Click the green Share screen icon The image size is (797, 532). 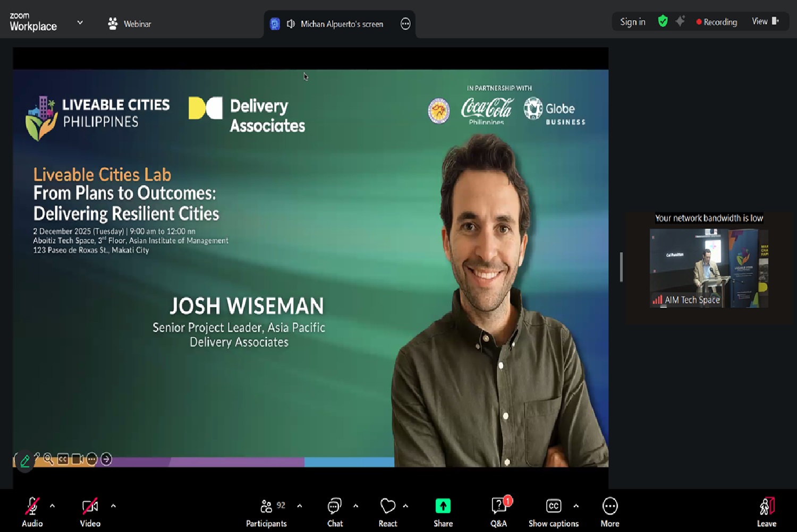click(x=443, y=507)
